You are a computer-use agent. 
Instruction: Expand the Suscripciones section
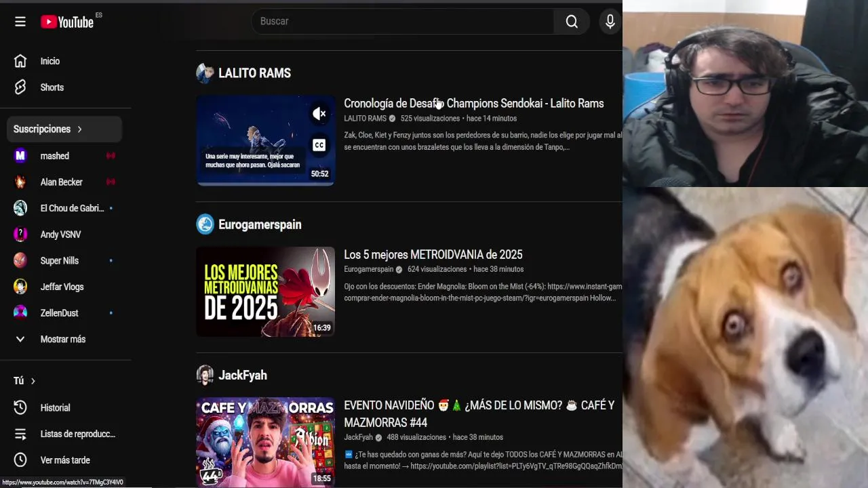tap(64, 129)
